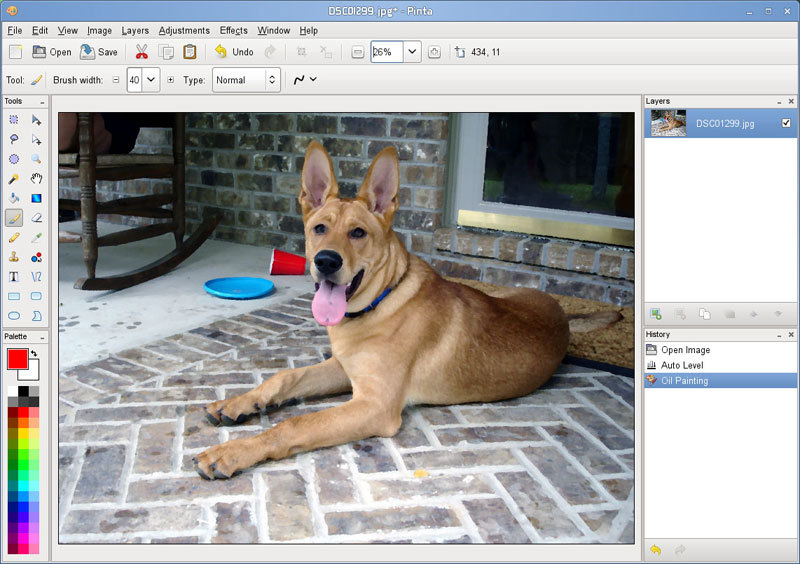This screenshot has height=564, width=800.
Task: Open the brush width dropdown
Action: click(151, 80)
